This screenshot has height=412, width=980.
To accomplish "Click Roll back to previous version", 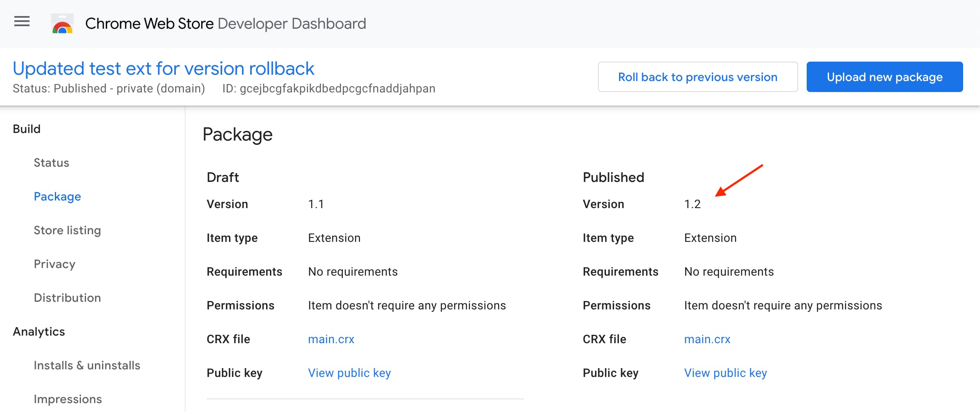I will coord(697,77).
